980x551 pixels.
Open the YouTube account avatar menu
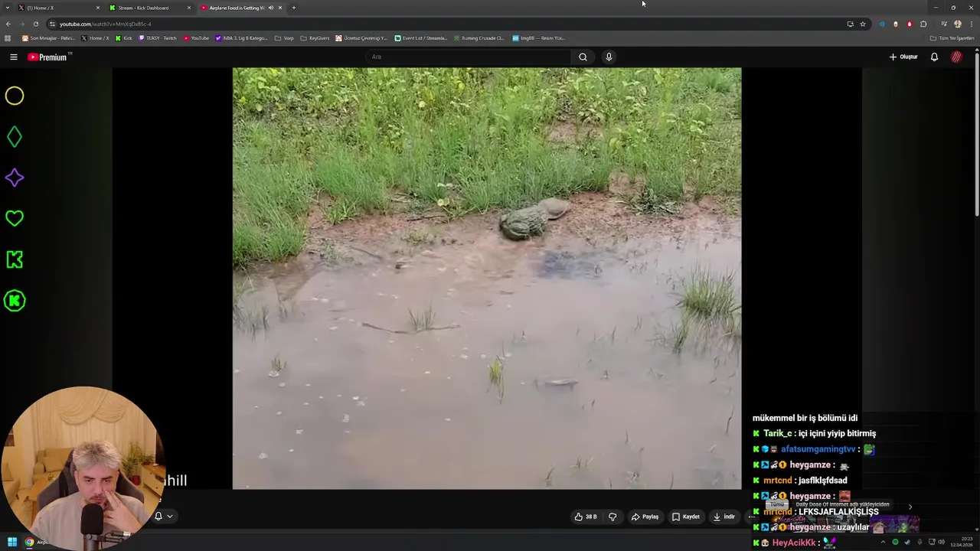956,57
